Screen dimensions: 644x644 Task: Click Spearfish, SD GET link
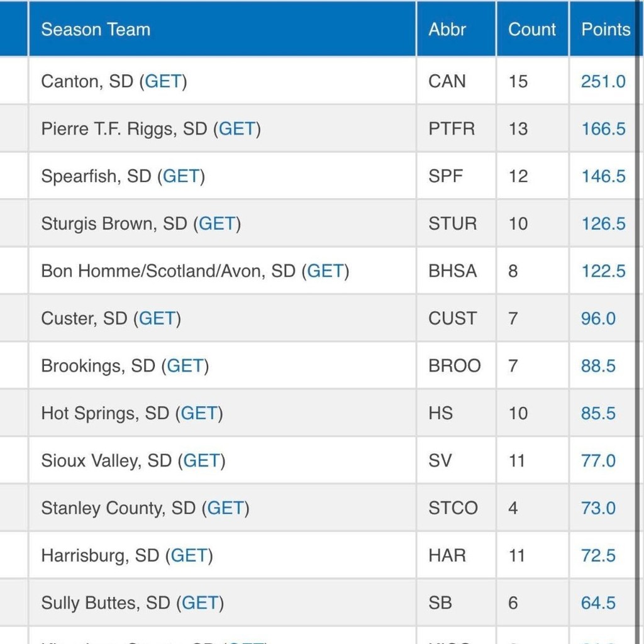[181, 176]
